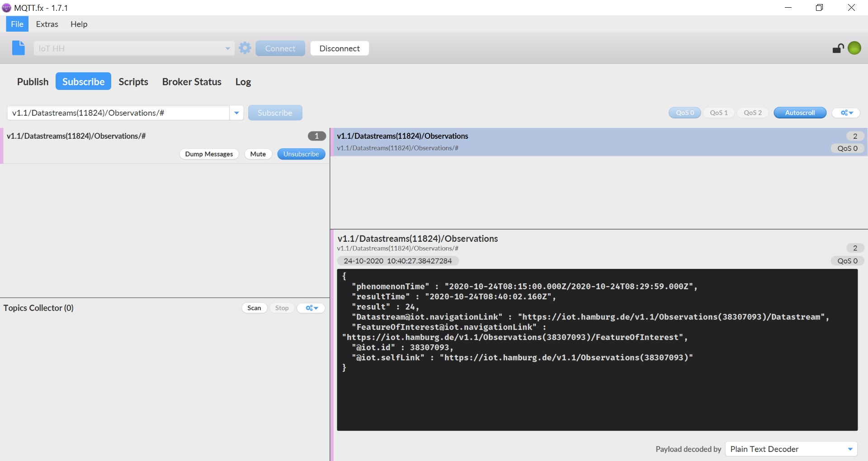
Task: Click the new connection profile file icon
Action: pyautogui.click(x=19, y=48)
